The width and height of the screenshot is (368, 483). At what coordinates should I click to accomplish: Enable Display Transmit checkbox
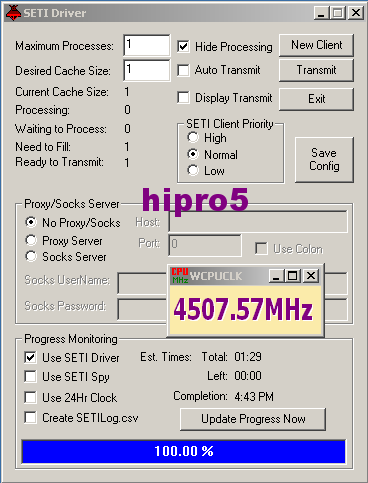(183, 98)
